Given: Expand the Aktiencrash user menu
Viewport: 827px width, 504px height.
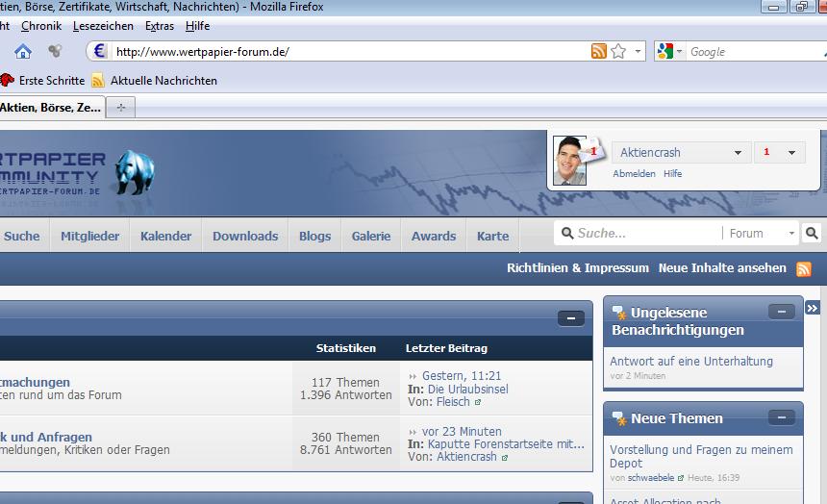Looking at the screenshot, I should click(681, 153).
